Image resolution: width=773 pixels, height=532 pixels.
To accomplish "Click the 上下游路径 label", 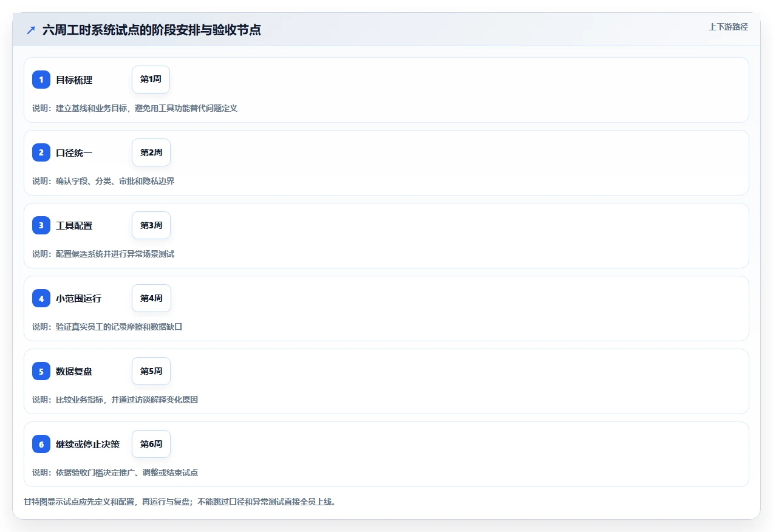I will click(728, 27).
